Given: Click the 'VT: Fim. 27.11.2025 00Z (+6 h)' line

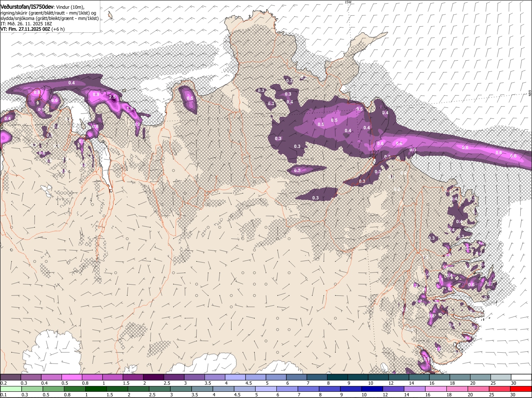Looking at the screenshot, I should click(32, 29).
